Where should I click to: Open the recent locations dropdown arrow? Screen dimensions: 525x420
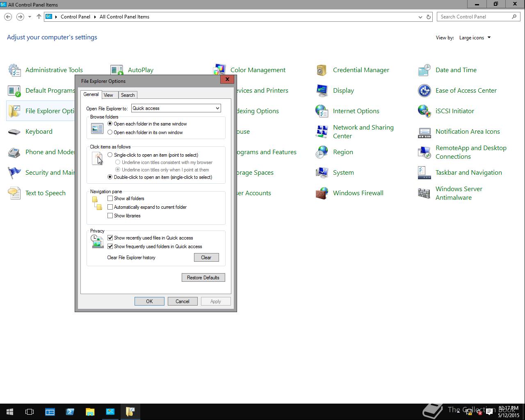(x=30, y=17)
